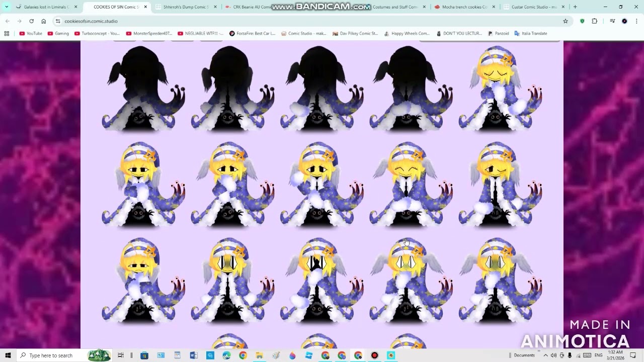Go back to the previous page
644x362 pixels.
pyautogui.click(x=8, y=21)
